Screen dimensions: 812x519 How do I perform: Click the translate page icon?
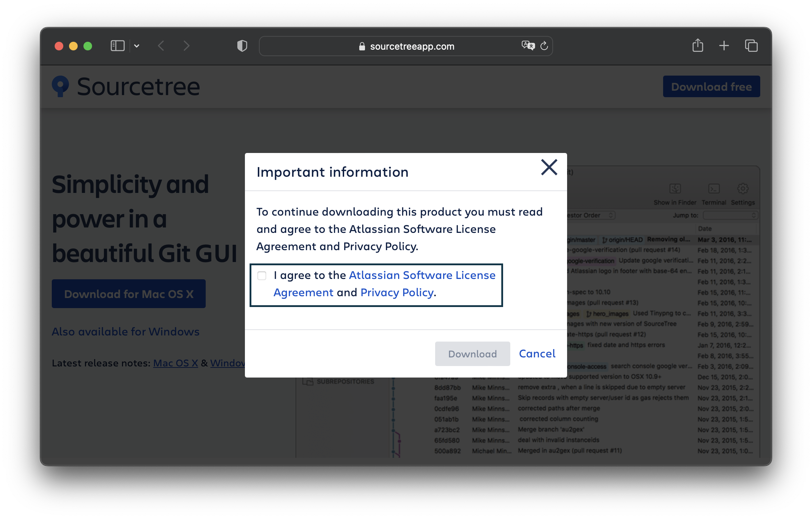tap(528, 46)
